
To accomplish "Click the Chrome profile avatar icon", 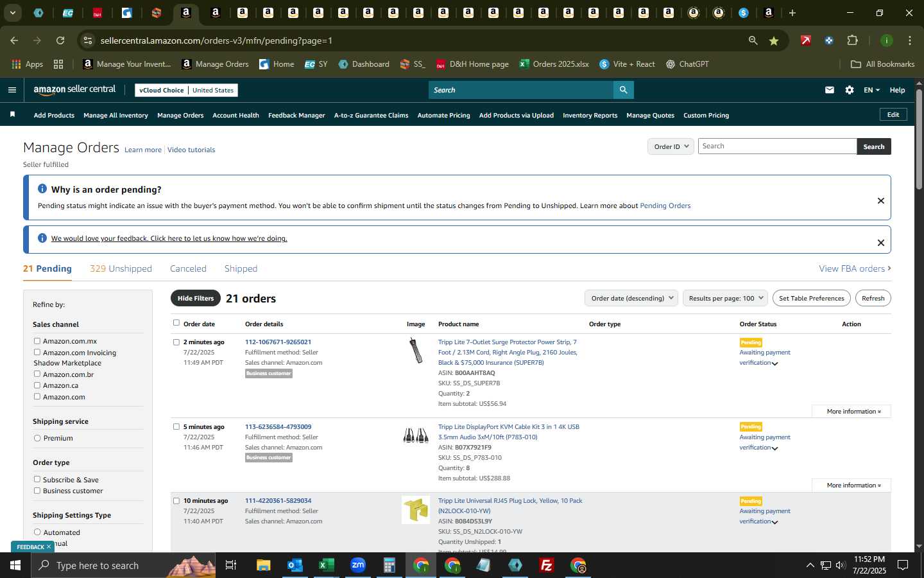I will click(x=887, y=40).
